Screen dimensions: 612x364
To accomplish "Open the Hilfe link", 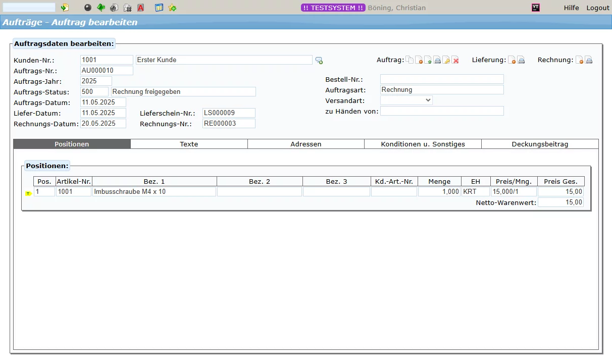I will 571,8.
